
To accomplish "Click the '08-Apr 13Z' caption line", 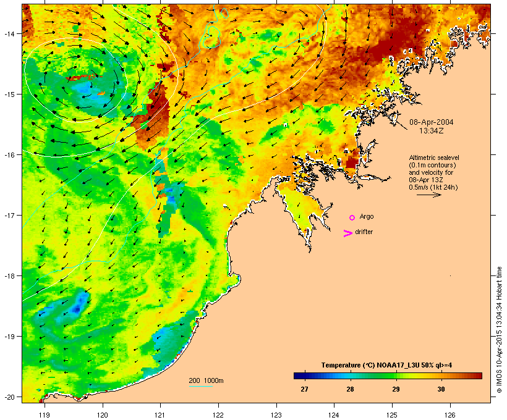I will 426,180.
